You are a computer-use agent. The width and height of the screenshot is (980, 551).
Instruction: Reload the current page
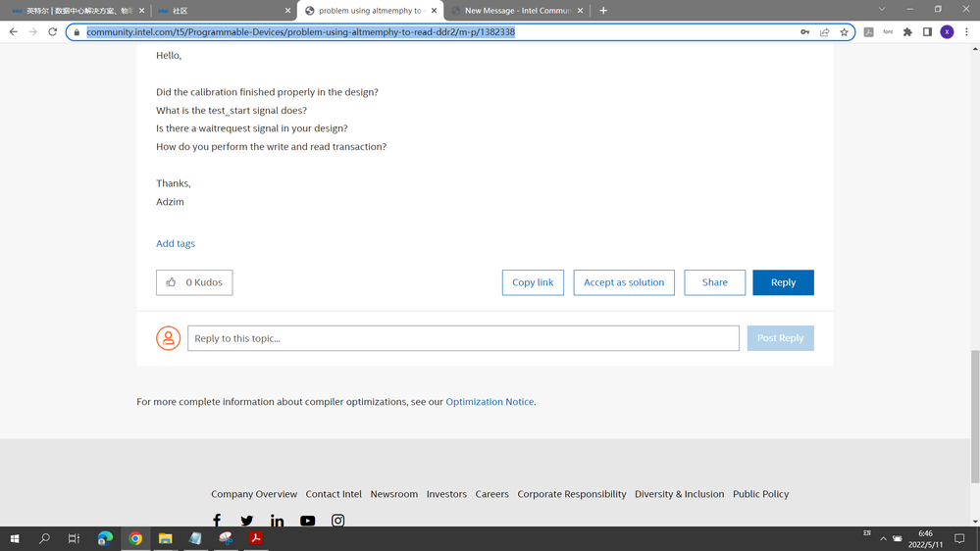click(x=53, y=31)
